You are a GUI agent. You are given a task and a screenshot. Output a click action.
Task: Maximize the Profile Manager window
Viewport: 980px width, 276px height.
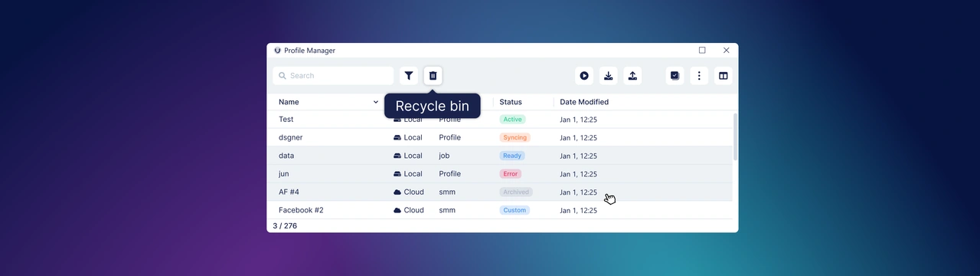pos(702,51)
